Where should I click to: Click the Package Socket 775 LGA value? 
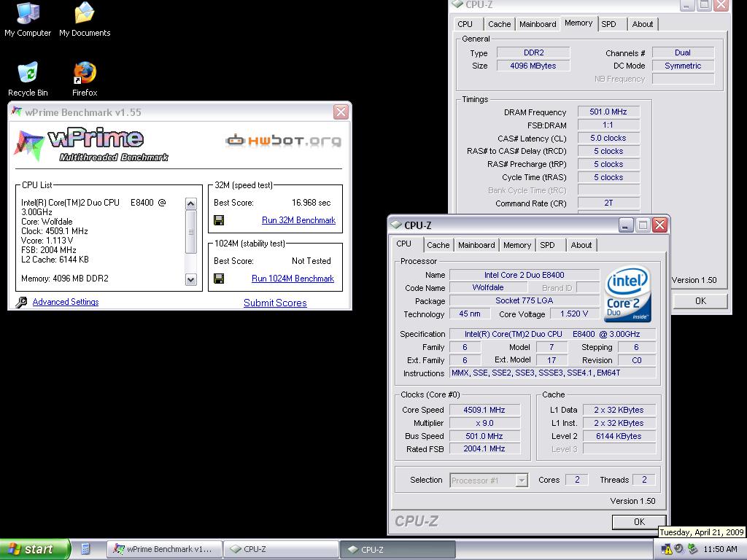pos(524,300)
